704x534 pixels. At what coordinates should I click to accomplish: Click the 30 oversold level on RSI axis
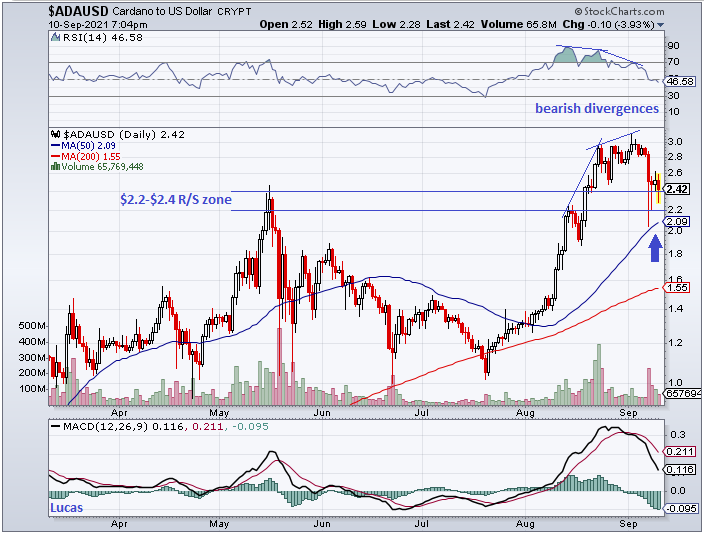click(673, 96)
